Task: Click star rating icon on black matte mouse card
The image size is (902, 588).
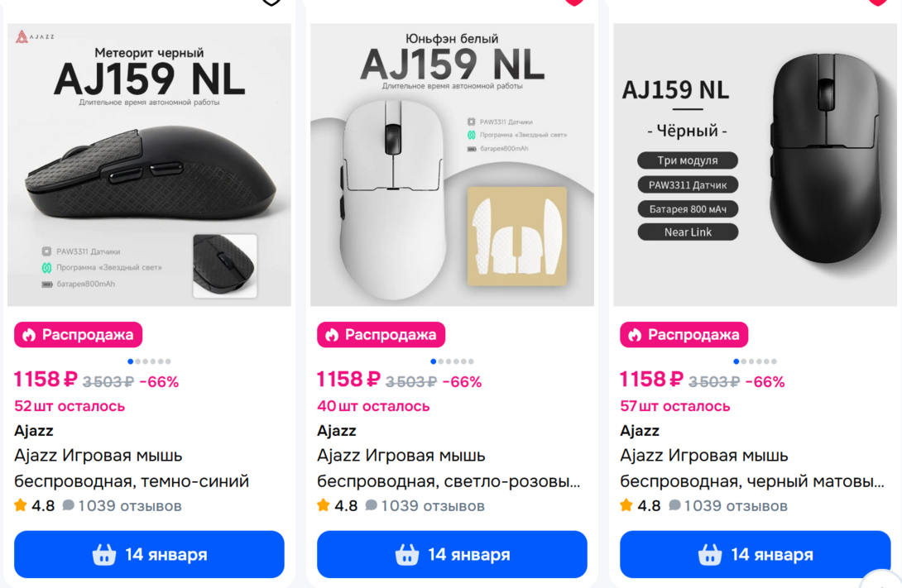Action: (626, 505)
